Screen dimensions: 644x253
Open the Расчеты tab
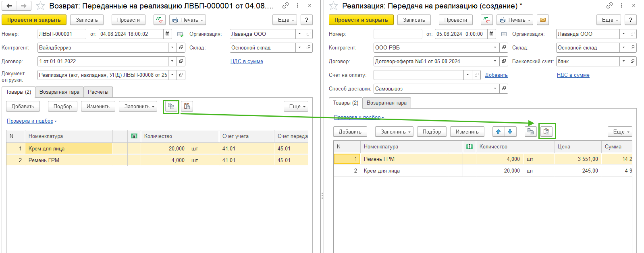[x=98, y=92]
